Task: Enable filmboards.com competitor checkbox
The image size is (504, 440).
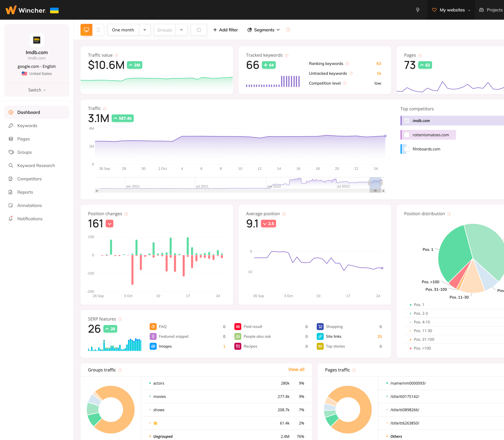Action: coord(407,149)
